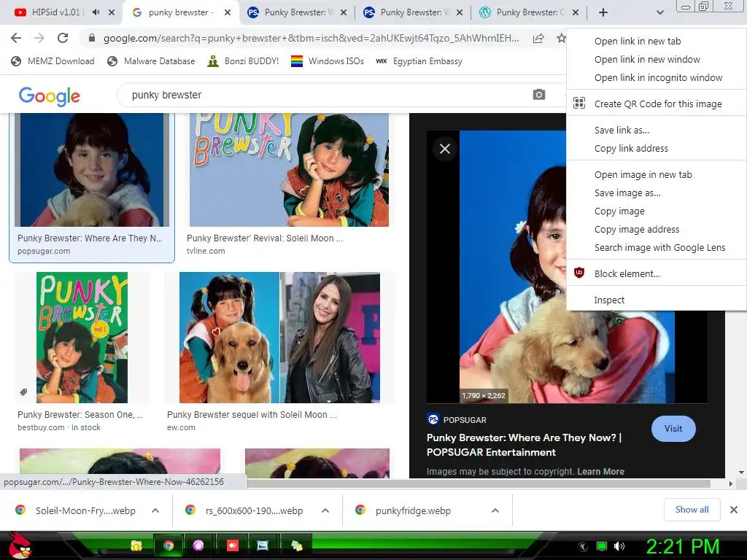Expand the tab search chevron
The height and width of the screenshot is (560, 747).
tap(659, 12)
